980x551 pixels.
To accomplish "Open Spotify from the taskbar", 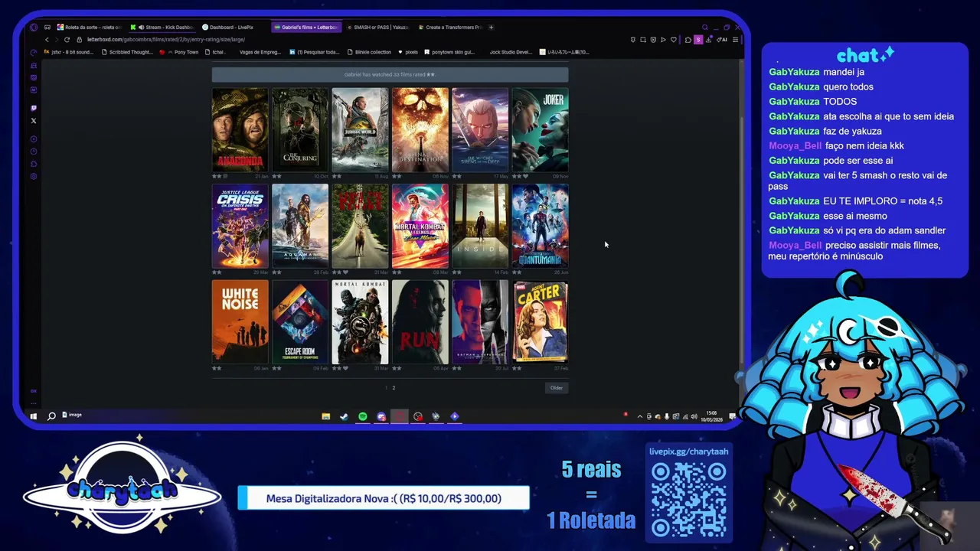I will (363, 416).
